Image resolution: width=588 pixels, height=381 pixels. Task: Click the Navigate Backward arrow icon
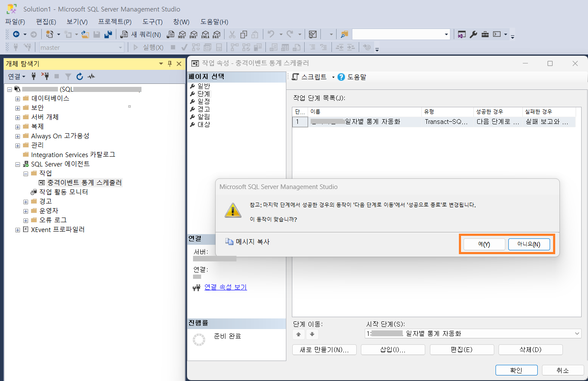click(16, 34)
